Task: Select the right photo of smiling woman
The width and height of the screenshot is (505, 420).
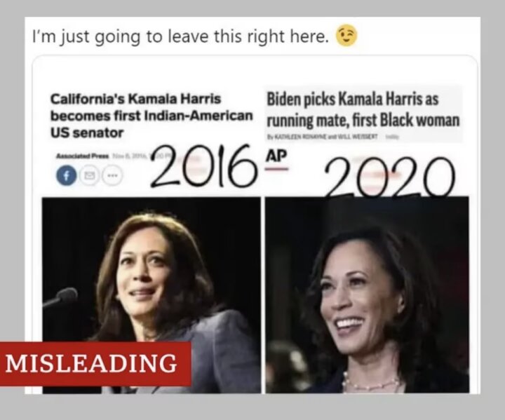Action: point(367,294)
